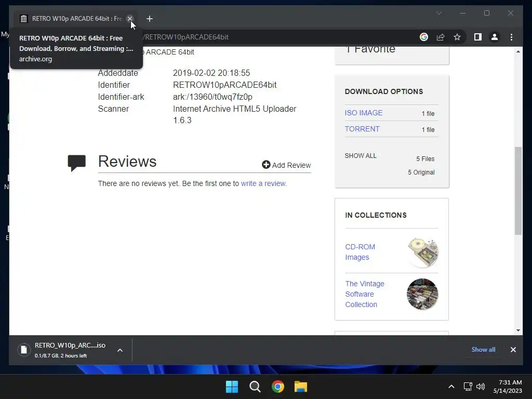Open Chrome's three-dot menu
The width and height of the screenshot is (532, 399).
511,37
